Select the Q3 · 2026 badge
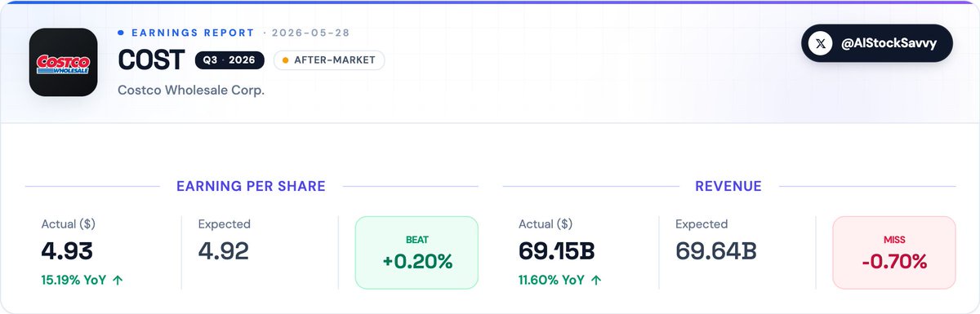Viewport: 980px width, 314px height. [x=230, y=60]
